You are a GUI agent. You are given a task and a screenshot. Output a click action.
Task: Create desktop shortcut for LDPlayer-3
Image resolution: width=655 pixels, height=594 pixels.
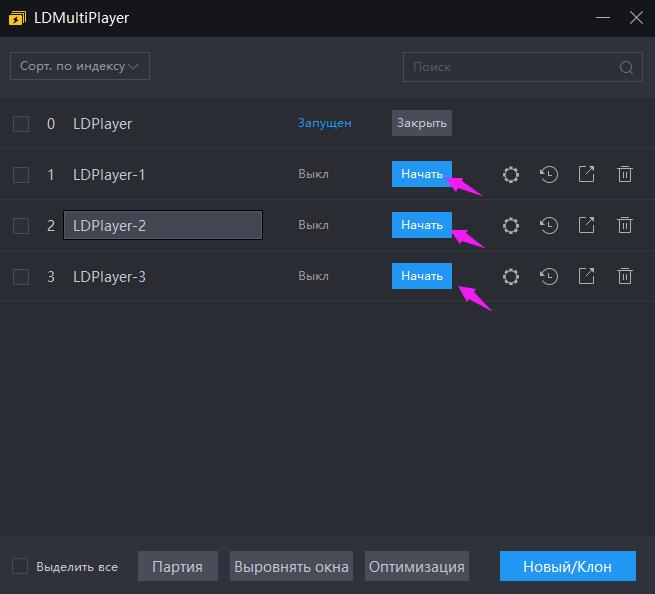(x=587, y=276)
